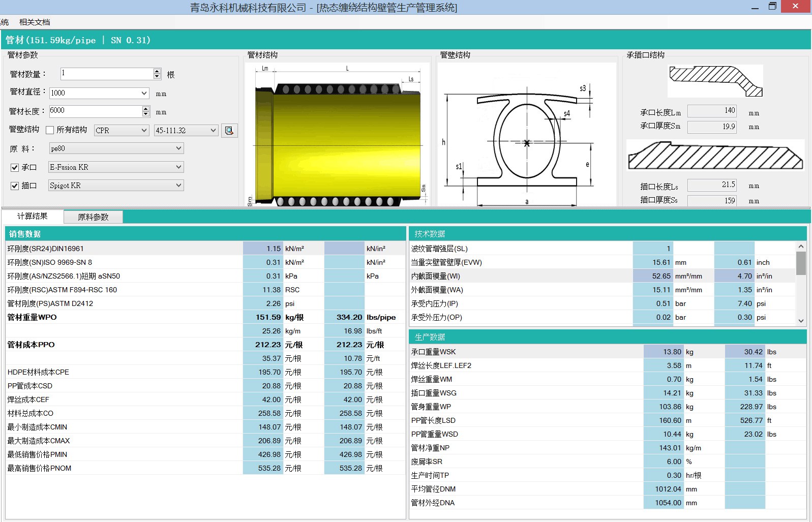812x522 pixels.
Task: Minimize the application window
Action: (755, 7)
